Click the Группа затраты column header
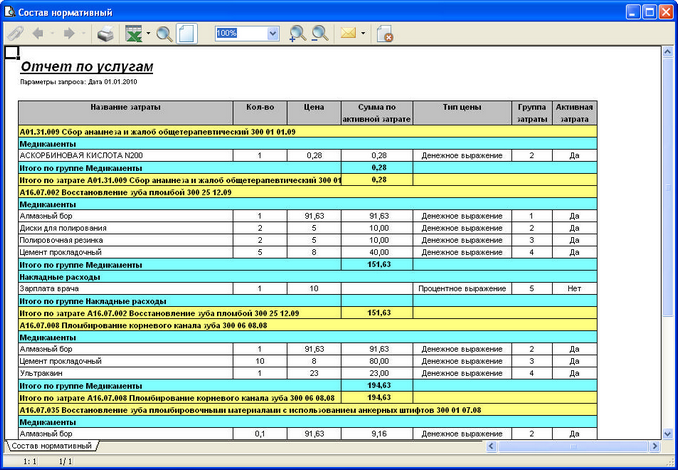The width and height of the screenshot is (678, 470). (532, 113)
